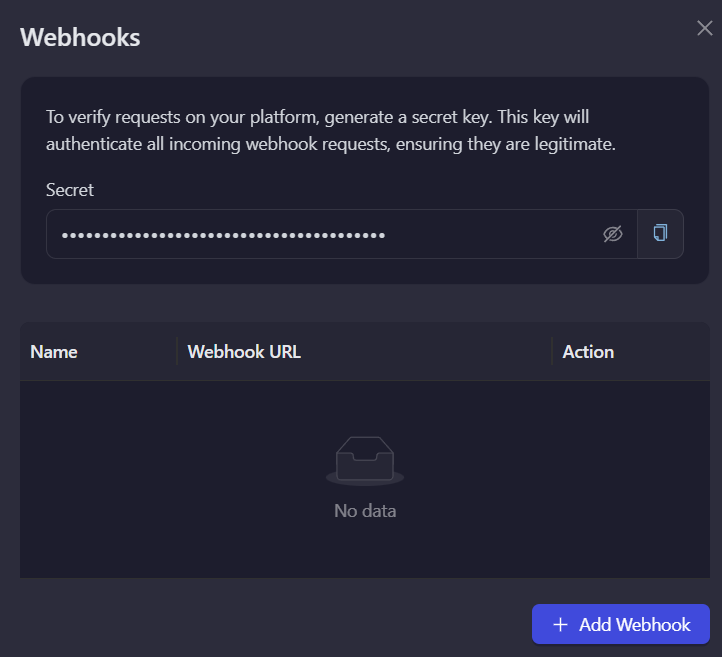
Task: Click the No data text
Action: coord(365,511)
